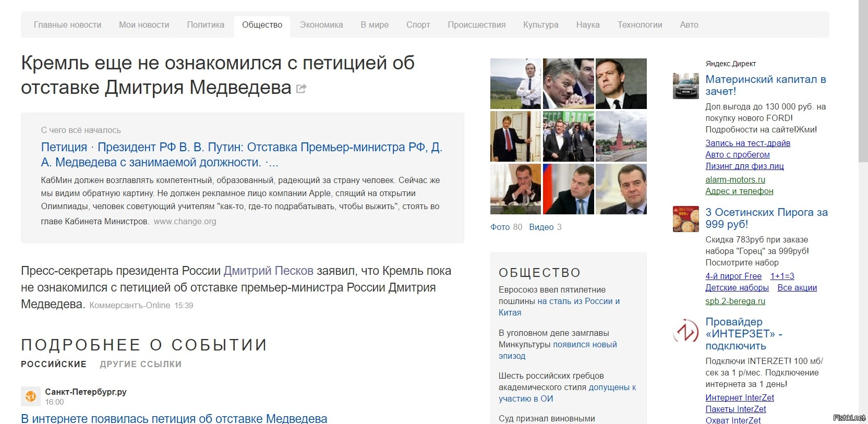Switch to Спорт tab
Image resolution: width=868 pixels, height=424 pixels.
tap(418, 25)
